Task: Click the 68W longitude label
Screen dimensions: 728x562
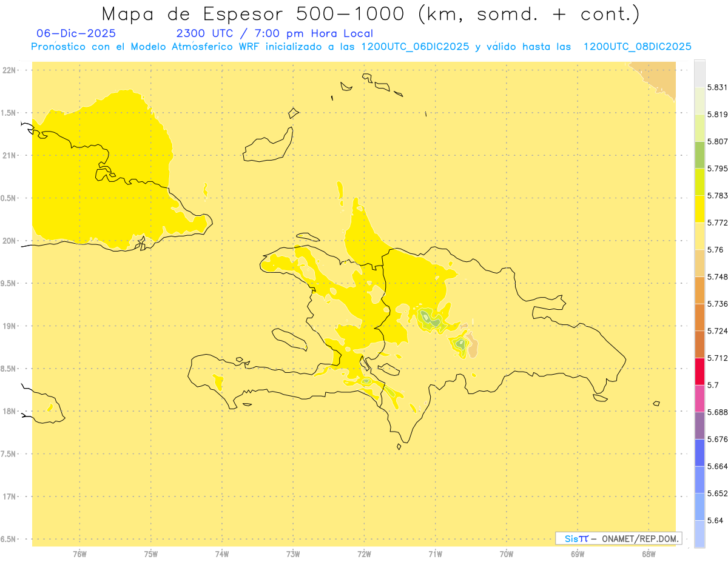Action: point(649,554)
